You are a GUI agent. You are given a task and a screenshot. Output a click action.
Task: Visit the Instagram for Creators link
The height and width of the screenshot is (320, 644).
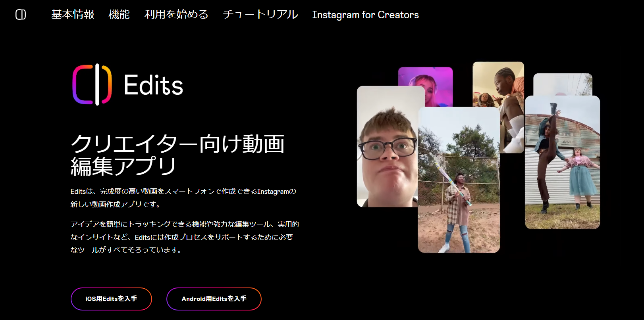click(x=365, y=15)
